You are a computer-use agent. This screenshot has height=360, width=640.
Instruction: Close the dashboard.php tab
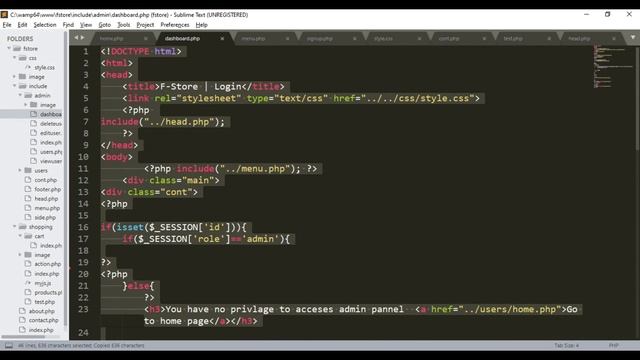[x=222, y=38]
